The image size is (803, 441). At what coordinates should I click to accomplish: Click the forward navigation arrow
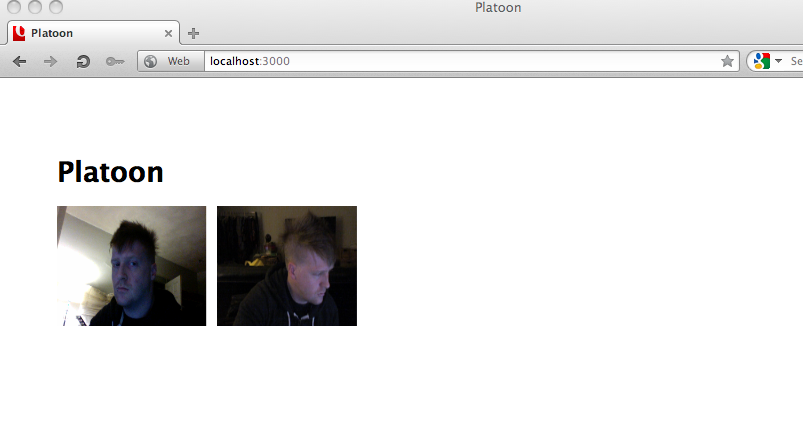click(50, 62)
